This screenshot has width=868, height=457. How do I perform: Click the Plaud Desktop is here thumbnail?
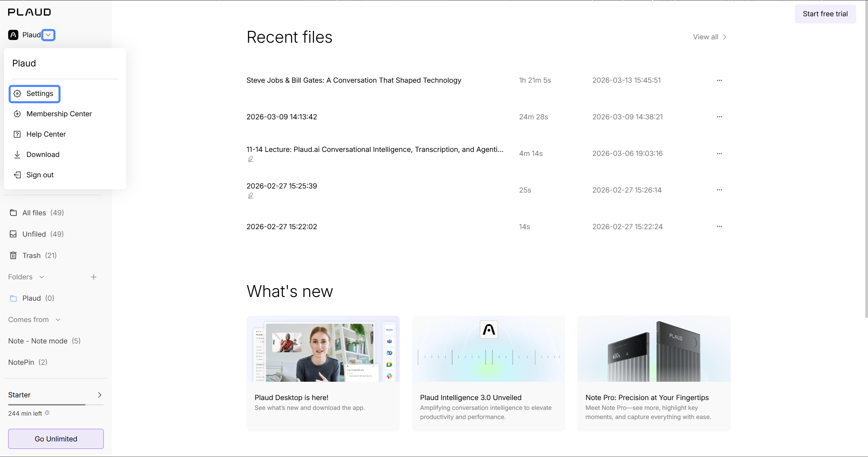pos(323,349)
